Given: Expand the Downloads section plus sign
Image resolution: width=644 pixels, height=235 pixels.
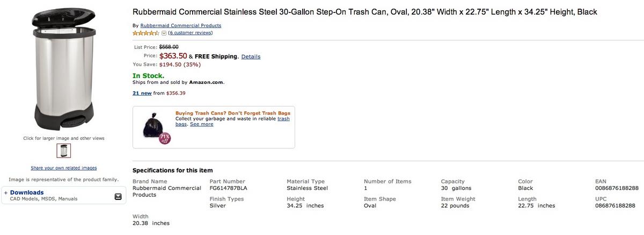Looking at the screenshot, I should point(5,193).
